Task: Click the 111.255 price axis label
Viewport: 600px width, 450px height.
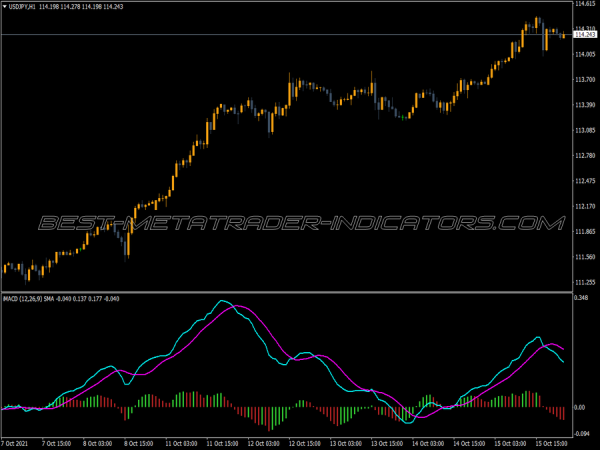Action: [585, 258]
